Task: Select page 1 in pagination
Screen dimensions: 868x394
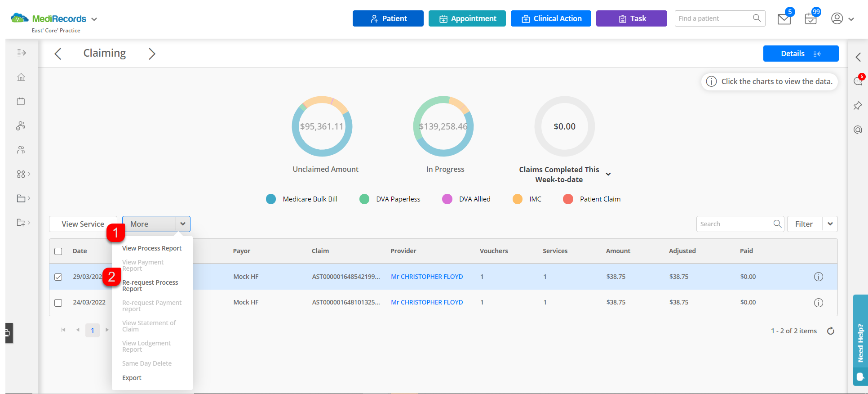Action: pos(93,331)
